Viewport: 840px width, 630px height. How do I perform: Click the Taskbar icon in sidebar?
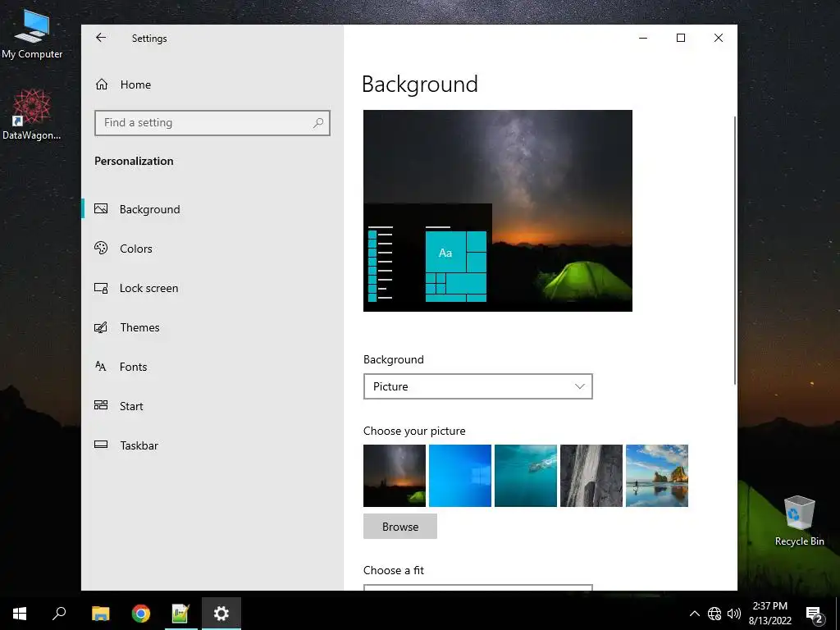pos(101,444)
